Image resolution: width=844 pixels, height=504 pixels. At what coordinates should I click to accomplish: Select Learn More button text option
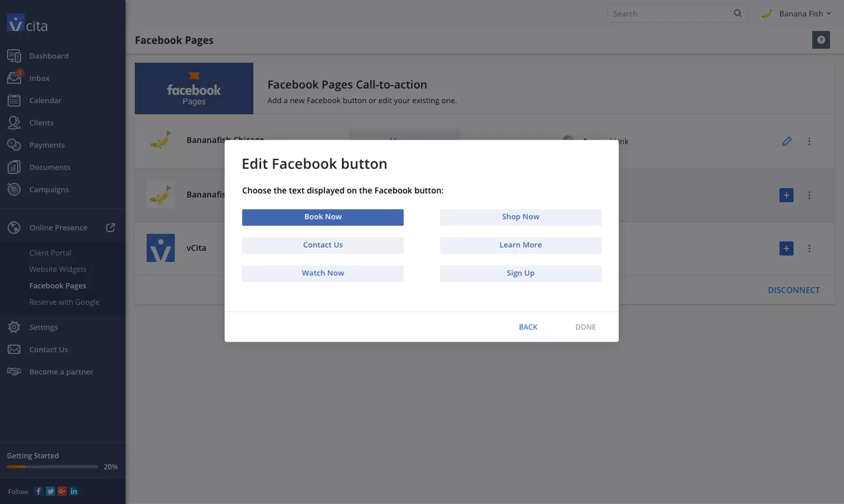click(521, 245)
